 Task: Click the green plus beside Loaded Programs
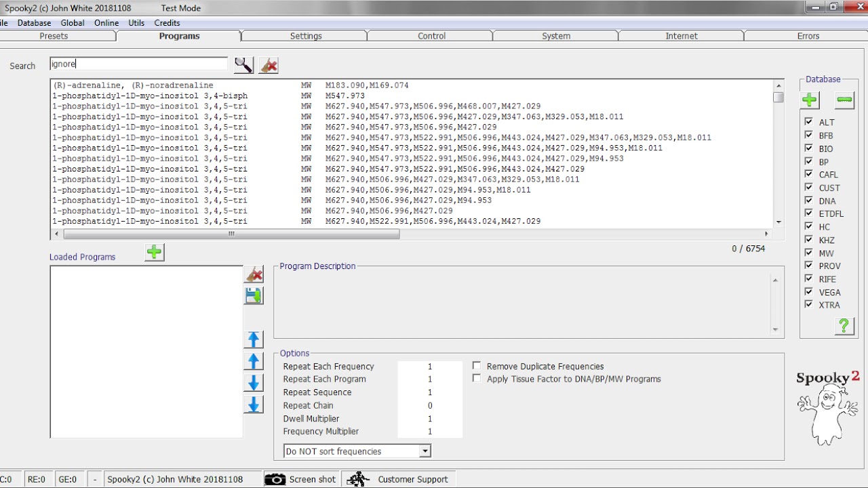point(155,252)
